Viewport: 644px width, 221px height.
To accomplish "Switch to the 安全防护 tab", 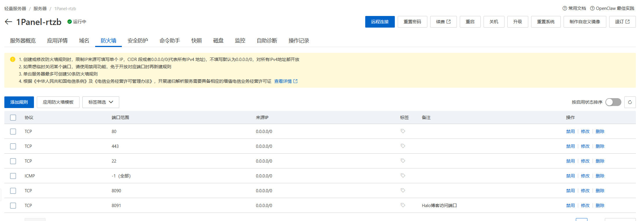I will [x=138, y=41].
